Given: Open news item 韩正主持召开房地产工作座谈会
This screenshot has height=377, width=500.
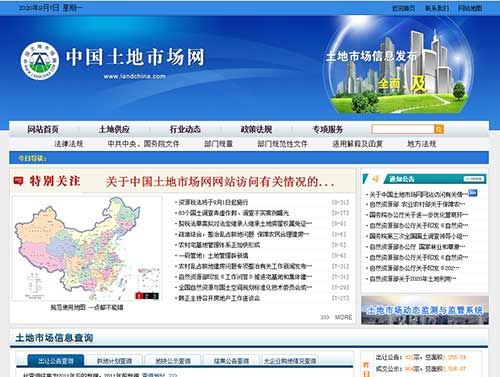Looking at the screenshot, I should pos(219,298).
